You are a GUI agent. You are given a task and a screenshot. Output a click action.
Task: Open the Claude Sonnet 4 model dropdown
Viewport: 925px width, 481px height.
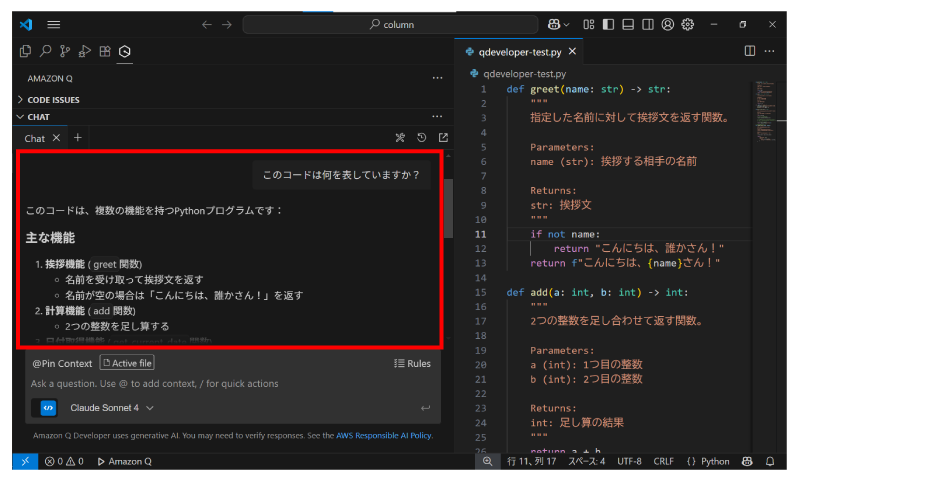click(111, 408)
